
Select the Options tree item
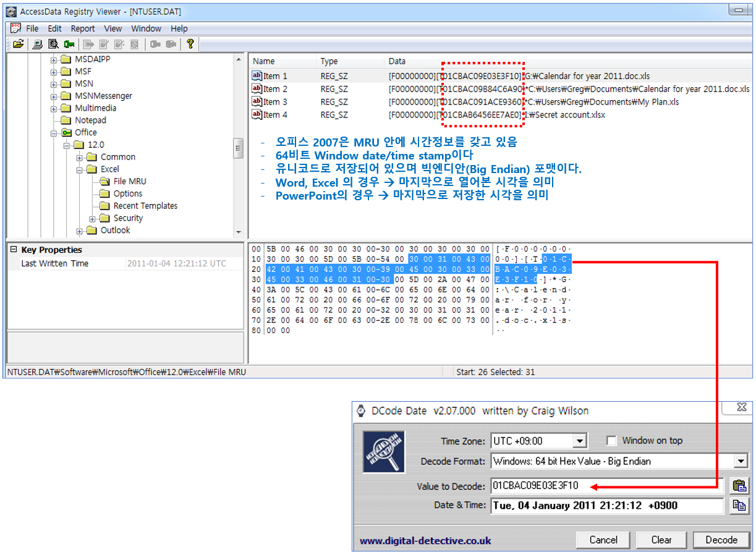click(128, 193)
